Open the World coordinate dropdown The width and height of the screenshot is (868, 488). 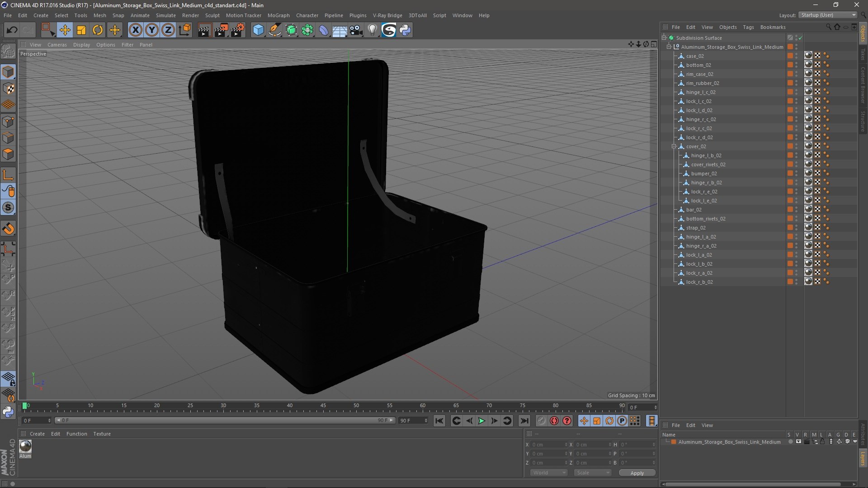coord(548,473)
